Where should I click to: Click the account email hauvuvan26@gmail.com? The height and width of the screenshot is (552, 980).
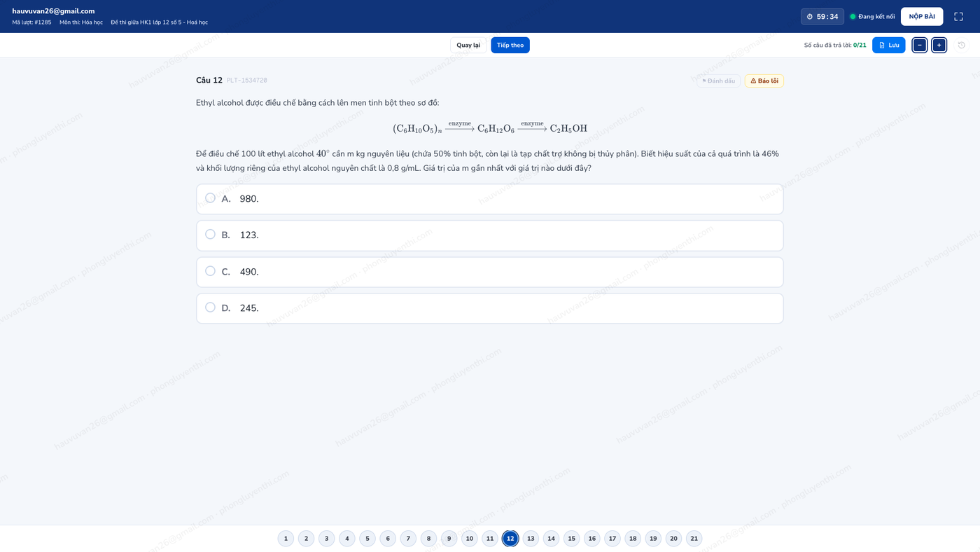pos(53,11)
